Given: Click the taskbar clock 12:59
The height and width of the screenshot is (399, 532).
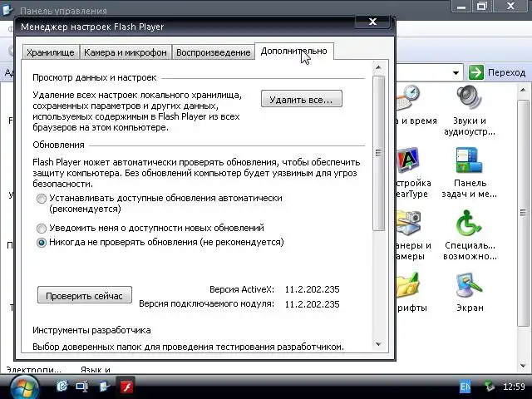Looking at the screenshot, I should [514, 387].
